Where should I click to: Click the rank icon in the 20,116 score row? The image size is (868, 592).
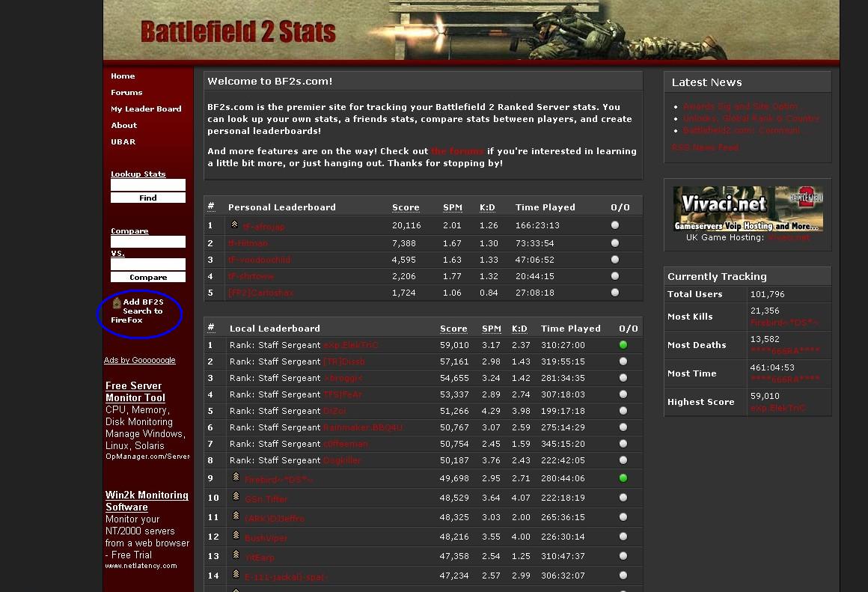coord(234,225)
